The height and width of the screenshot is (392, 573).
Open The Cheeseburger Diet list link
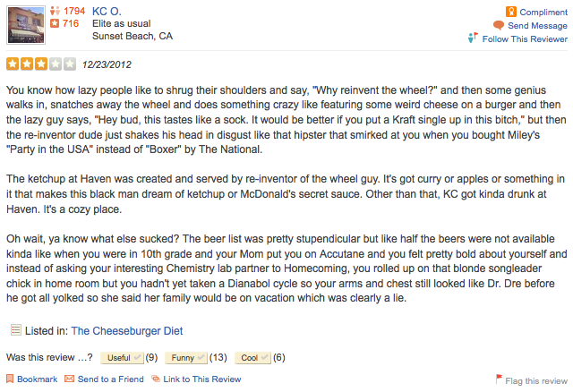(127, 331)
